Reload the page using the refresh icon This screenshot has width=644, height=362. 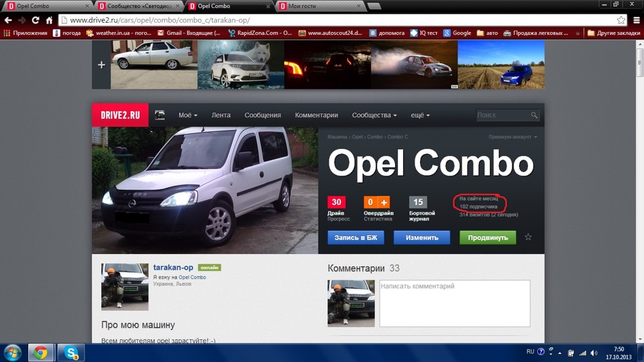coord(36,20)
